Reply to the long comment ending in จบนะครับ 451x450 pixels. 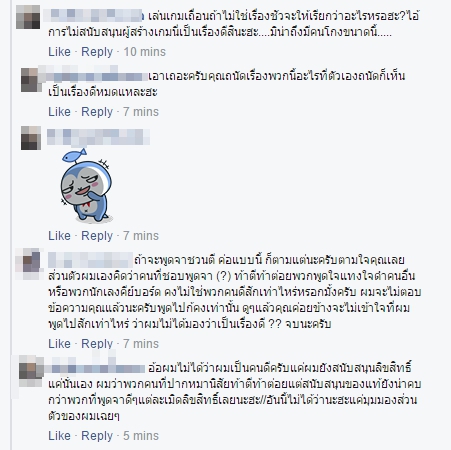tap(97, 344)
